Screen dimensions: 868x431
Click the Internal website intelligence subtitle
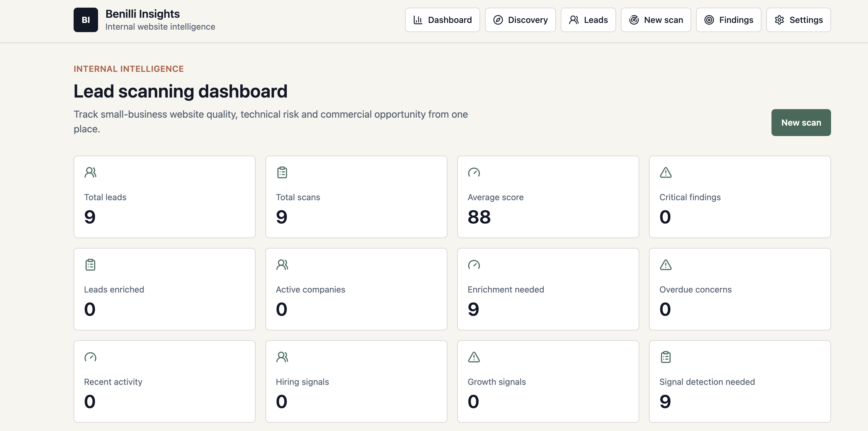(x=160, y=27)
